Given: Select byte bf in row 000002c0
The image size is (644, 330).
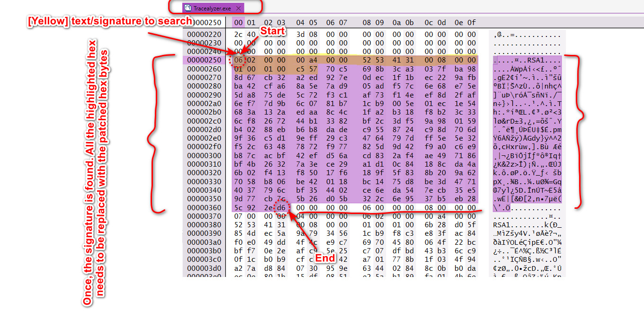Looking at the screenshot, I should [367, 121].
